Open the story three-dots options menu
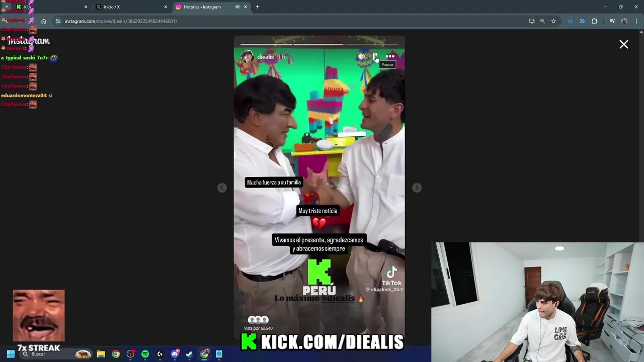The height and width of the screenshot is (362, 644). point(390,56)
